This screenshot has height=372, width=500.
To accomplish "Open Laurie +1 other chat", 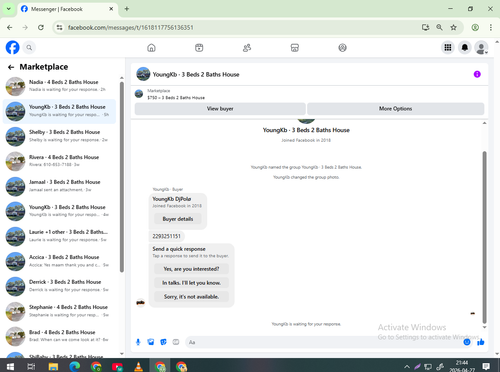I will (59, 236).
